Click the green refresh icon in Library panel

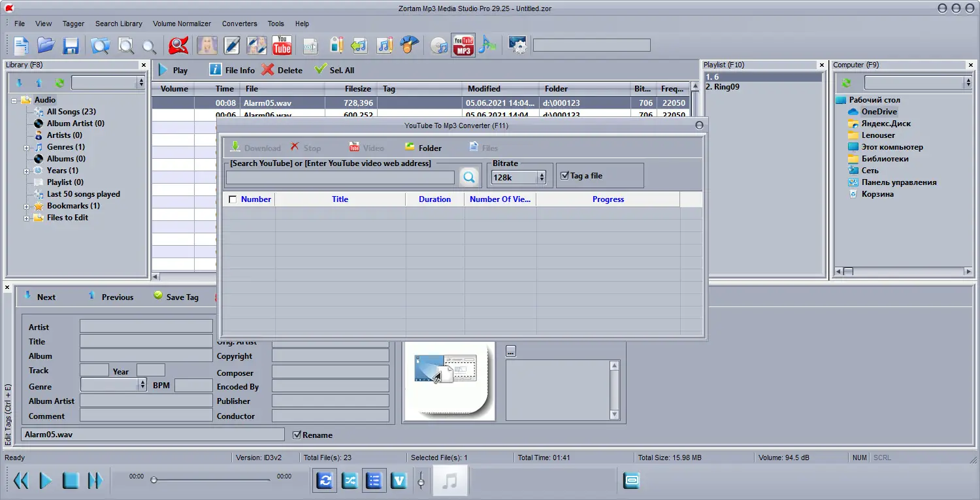[59, 83]
